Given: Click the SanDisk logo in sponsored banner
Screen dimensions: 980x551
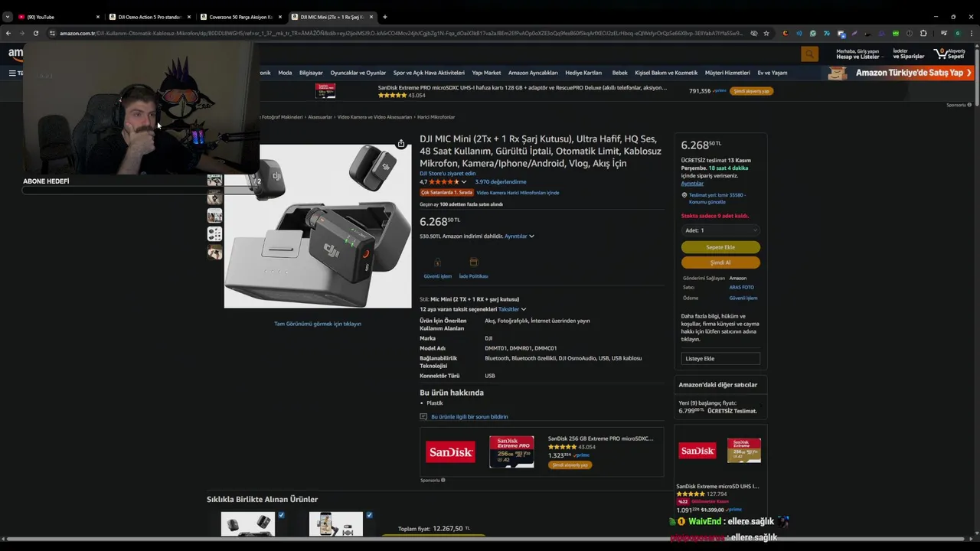Looking at the screenshot, I should 450,452.
